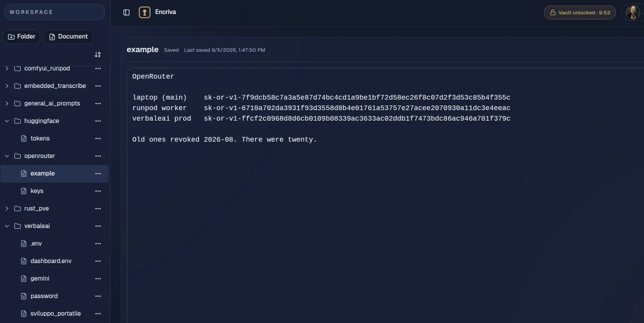Select the example document
The height and width of the screenshot is (323, 644).
pos(54,174)
